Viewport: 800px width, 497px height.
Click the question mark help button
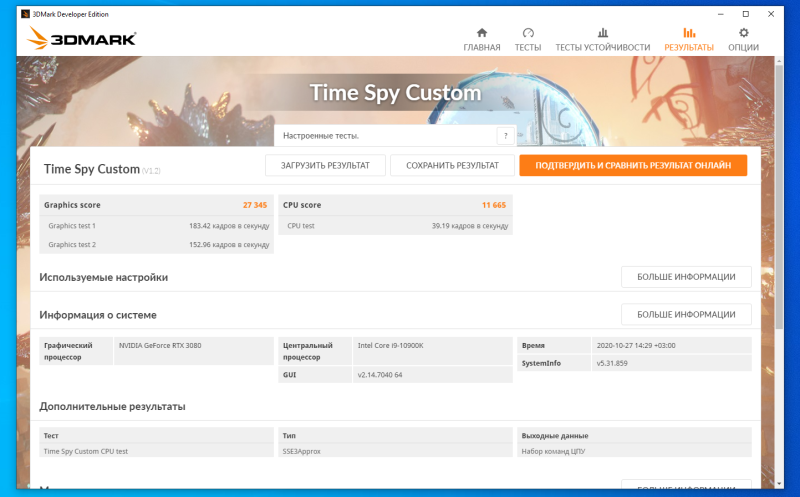[x=505, y=136]
